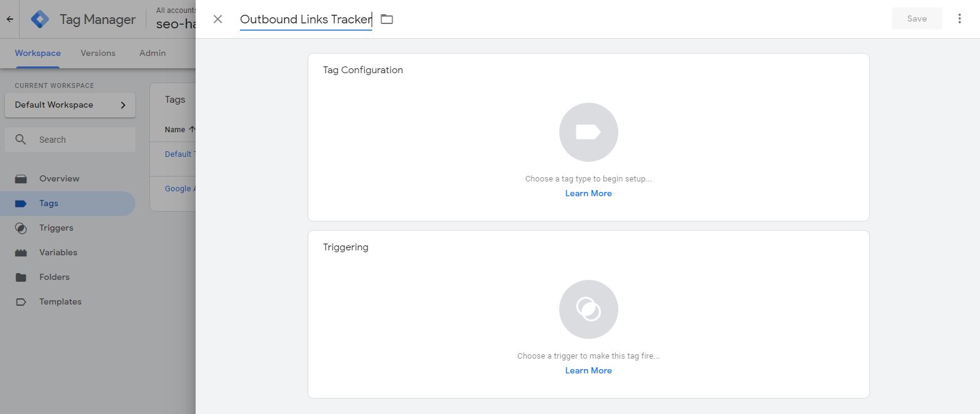Open Templates in the sidebar
The height and width of the screenshot is (414, 980).
tap(60, 301)
